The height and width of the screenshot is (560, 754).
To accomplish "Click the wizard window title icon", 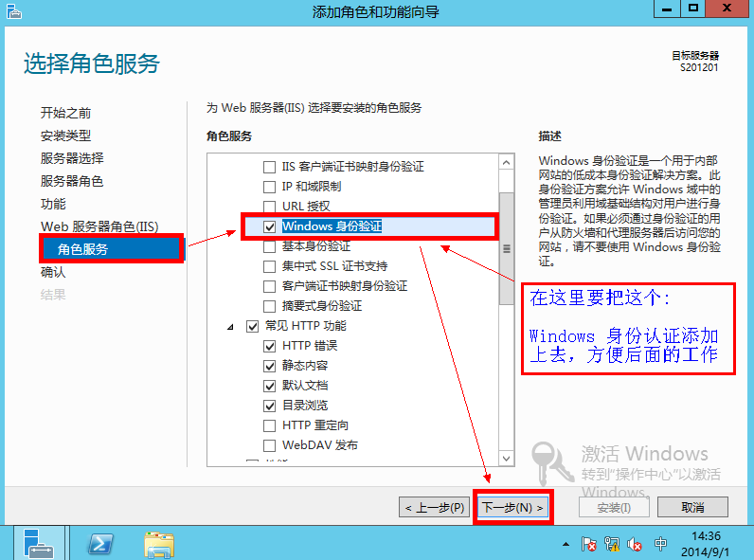I will 14,10.
